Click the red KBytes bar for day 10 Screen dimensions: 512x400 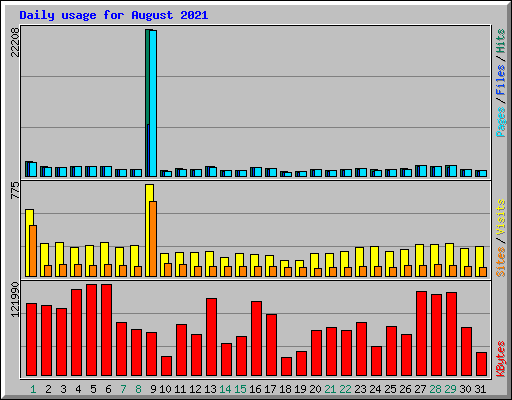tap(166, 366)
